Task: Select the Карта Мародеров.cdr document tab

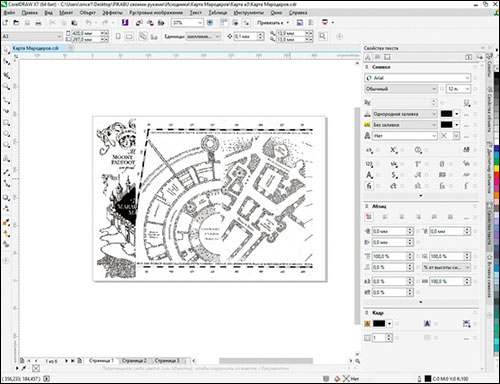Action: coord(36,48)
